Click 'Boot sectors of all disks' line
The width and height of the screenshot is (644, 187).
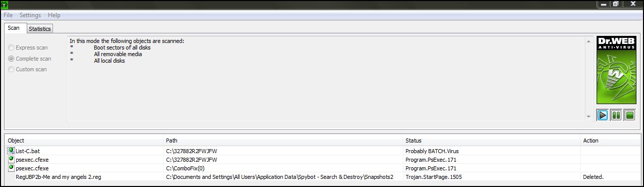pyautogui.click(x=122, y=48)
